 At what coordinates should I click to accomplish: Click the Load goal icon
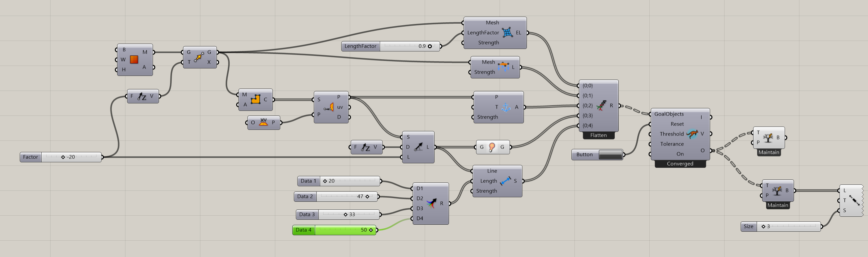[x=504, y=67]
